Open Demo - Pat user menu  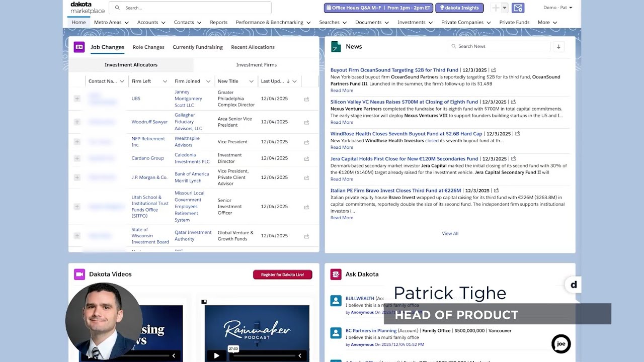[x=558, y=8]
